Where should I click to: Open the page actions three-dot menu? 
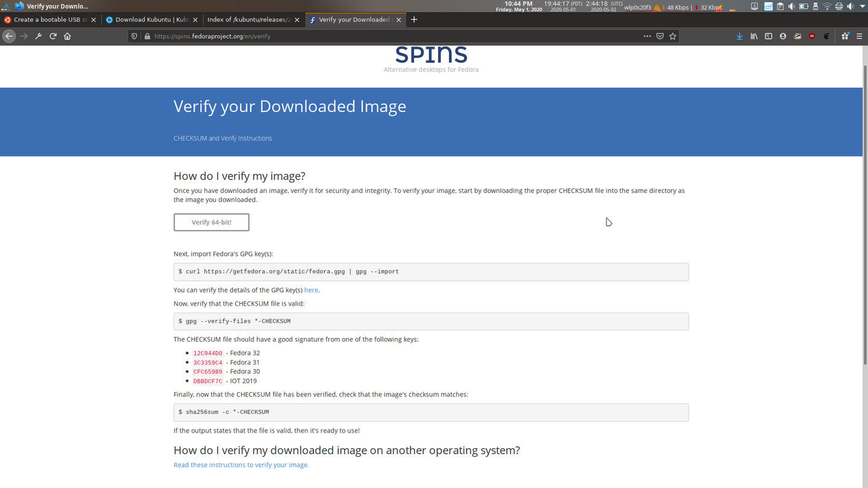click(x=647, y=36)
